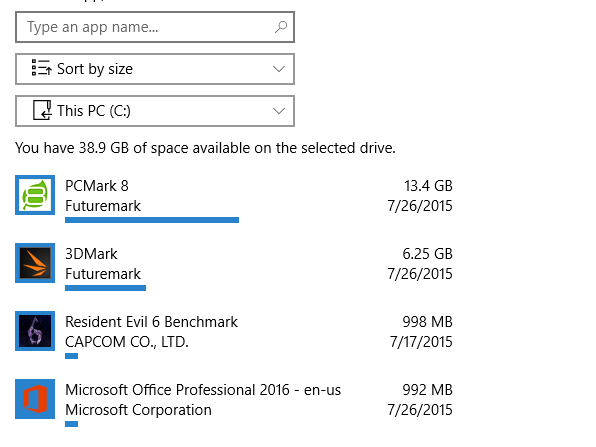Image resolution: width=596 pixels, height=447 pixels.
Task: Click the Microsoft Corporation publisher text
Action: click(138, 410)
